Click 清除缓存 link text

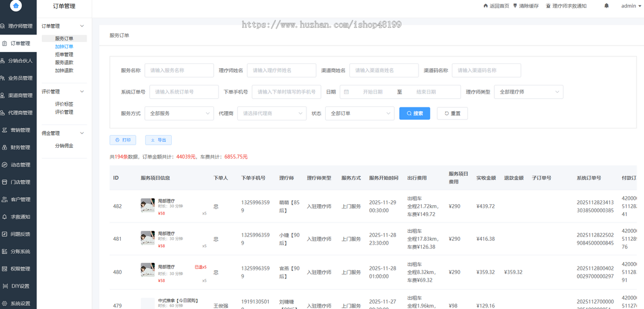(x=529, y=6)
